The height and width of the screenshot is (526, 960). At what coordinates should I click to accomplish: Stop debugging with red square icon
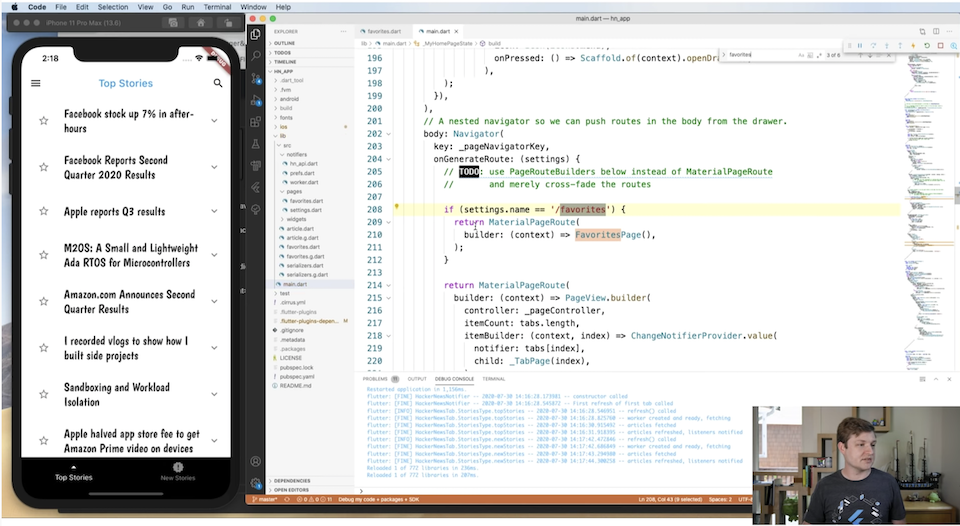tap(940, 45)
